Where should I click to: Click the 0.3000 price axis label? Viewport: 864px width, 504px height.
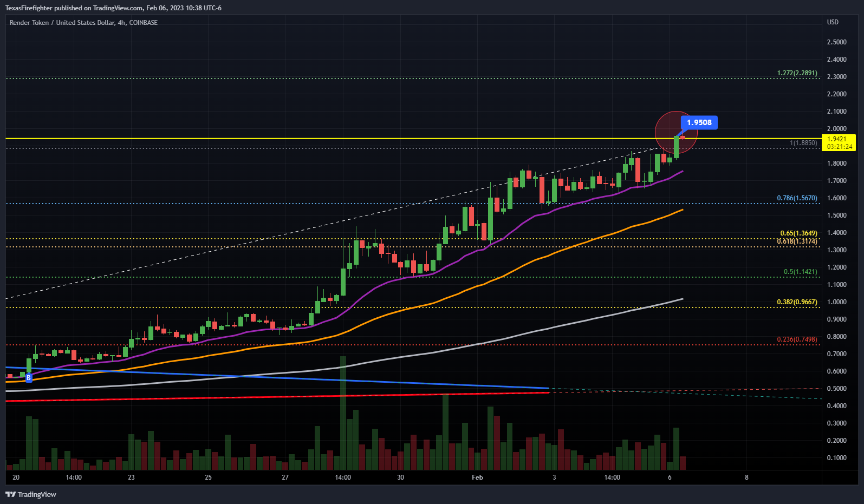coord(837,423)
